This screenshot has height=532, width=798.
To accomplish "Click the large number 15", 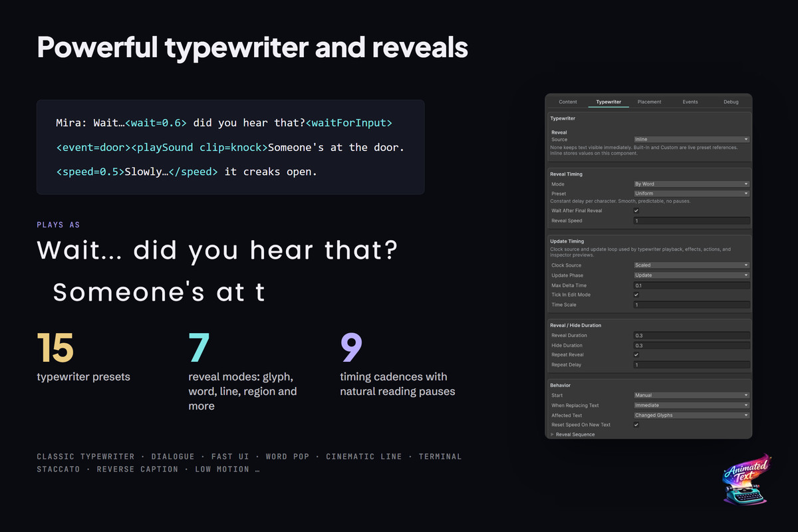I will (55, 348).
